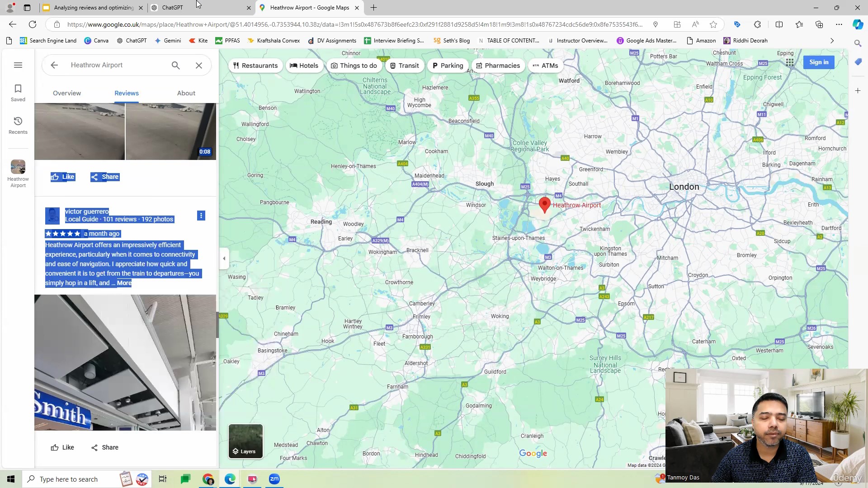Image resolution: width=868 pixels, height=488 pixels.
Task: Refresh the browser page
Action: tap(33, 24)
